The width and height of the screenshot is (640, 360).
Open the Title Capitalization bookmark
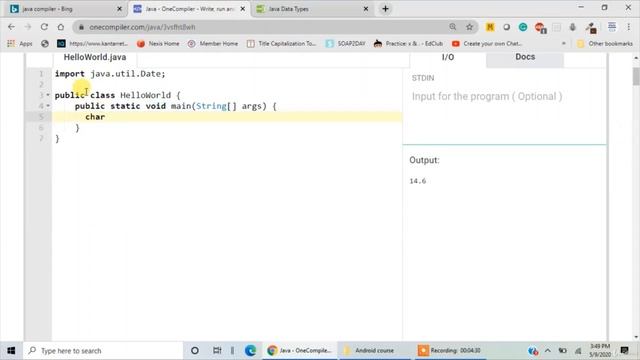click(x=281, y=44)
